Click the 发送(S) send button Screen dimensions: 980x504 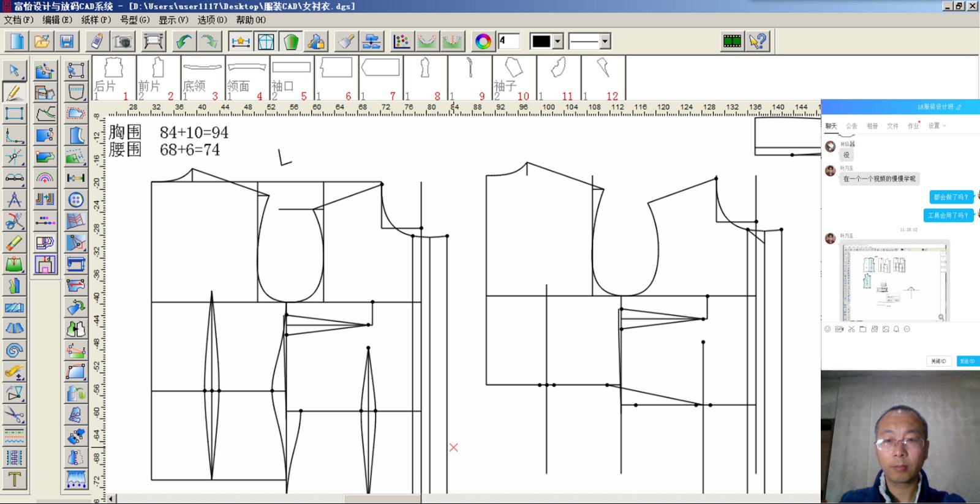click(967, 361)
